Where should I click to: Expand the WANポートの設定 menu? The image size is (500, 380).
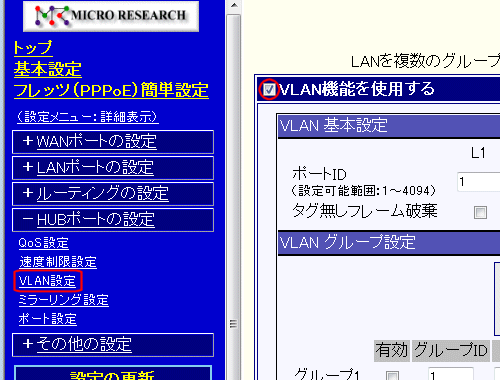(113, 142)
